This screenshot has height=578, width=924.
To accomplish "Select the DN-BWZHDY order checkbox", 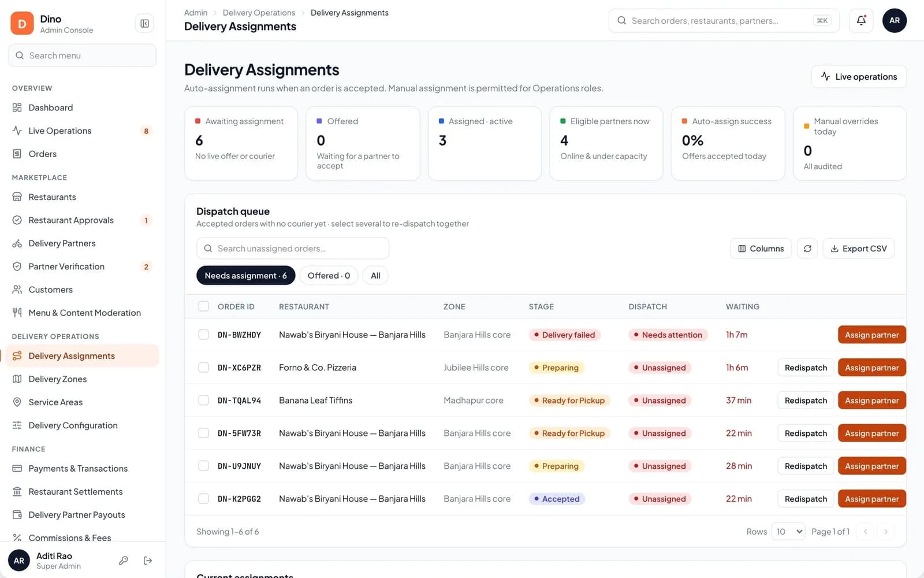I will point(203,335).
